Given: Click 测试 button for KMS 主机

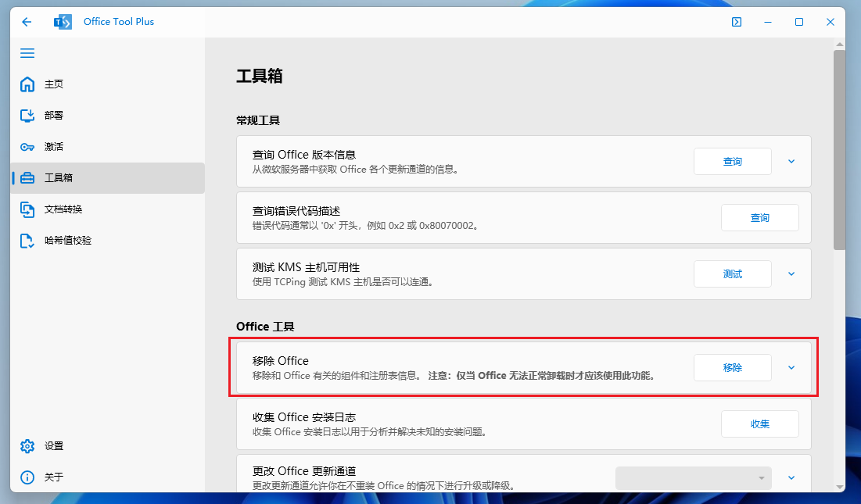Looking at the screenshot, I should tap(733, 273).
